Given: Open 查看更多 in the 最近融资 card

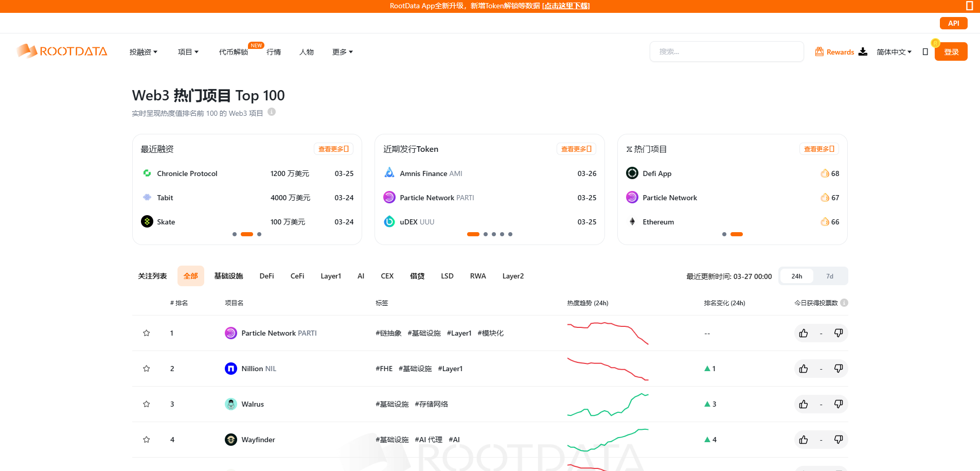Looking at the screenshot, I should pyautogui.click(x=333, y=149).
